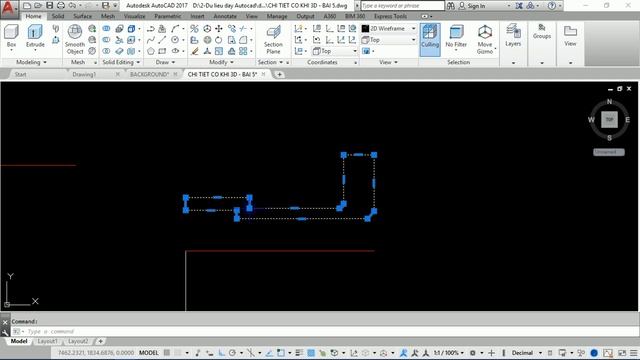This screenshot has height=360, width=640.
Task: Switch to the Solid ribbon tab
Action: [58, 16]
